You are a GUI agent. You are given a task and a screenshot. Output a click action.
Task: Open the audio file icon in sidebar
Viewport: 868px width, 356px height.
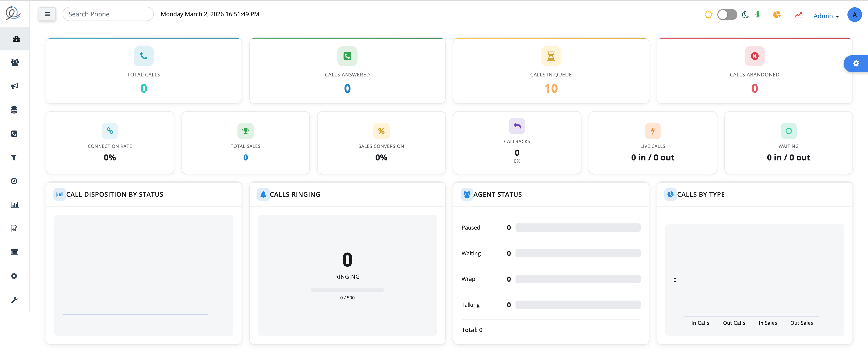(14, 229)
